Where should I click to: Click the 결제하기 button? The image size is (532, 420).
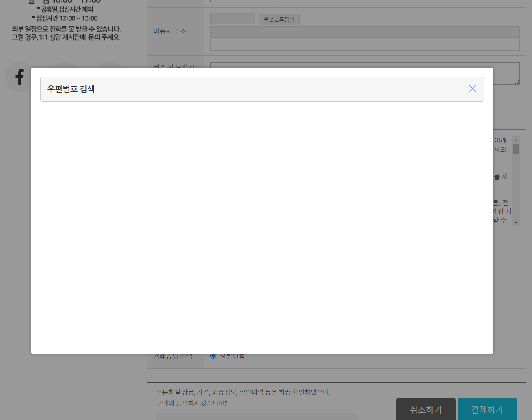click(x=487, y=409)
